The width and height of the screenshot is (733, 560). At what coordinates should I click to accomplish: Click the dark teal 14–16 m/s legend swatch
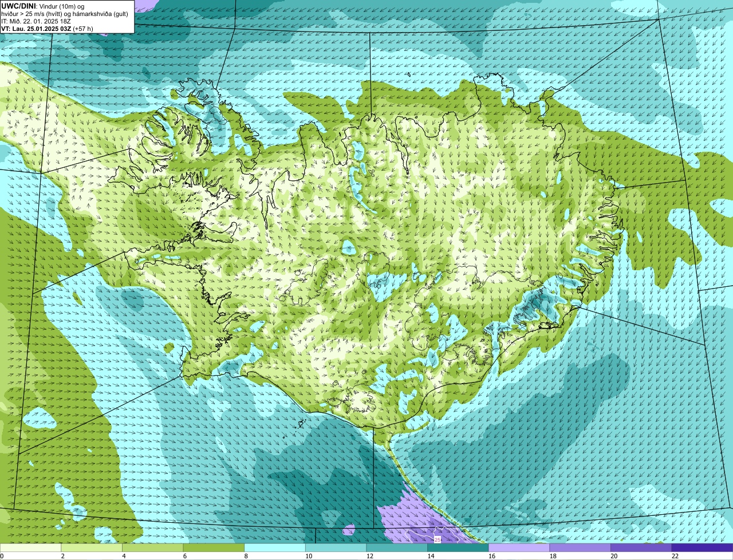tap(458, 547)
